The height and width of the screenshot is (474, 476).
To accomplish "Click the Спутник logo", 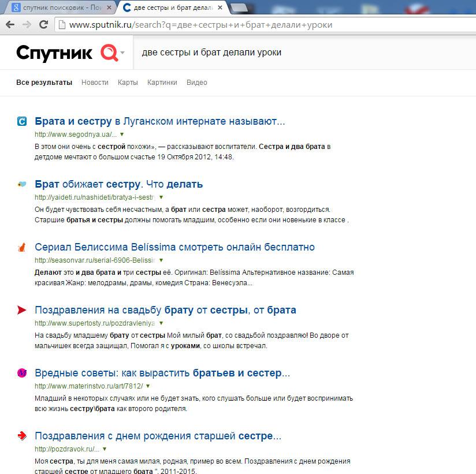I will [54, 53].
